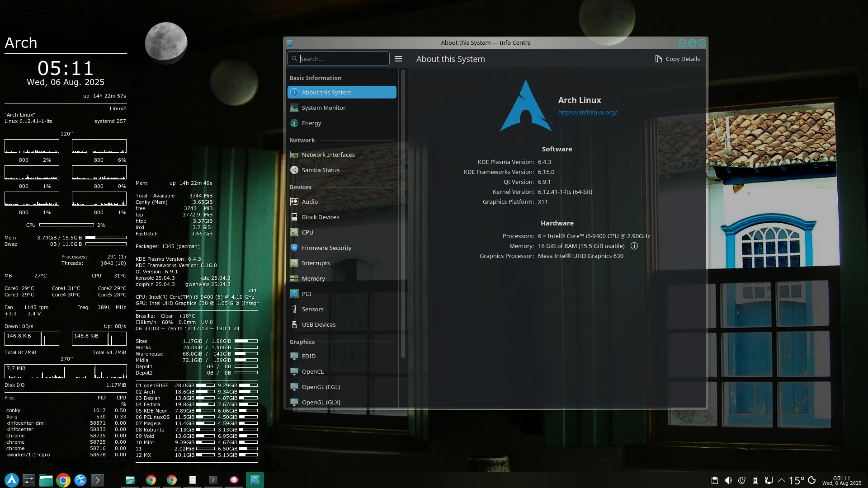Open Firmware Security page

click(342, 248)
